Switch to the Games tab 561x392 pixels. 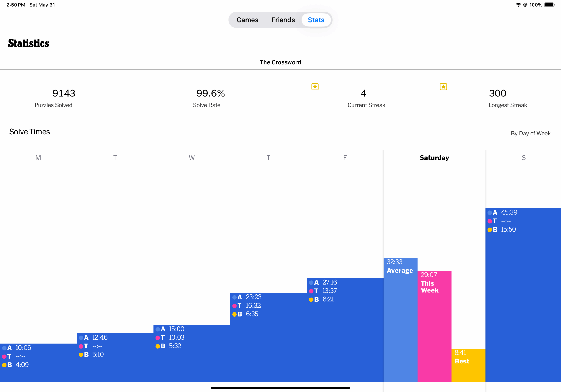coord(247,20)
